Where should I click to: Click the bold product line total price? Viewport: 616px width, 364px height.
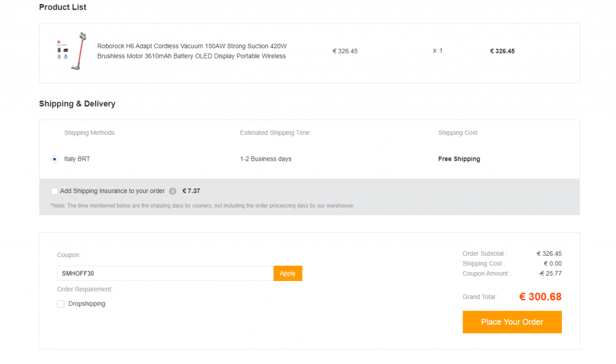pyautogui.click(x=502, y=51)
